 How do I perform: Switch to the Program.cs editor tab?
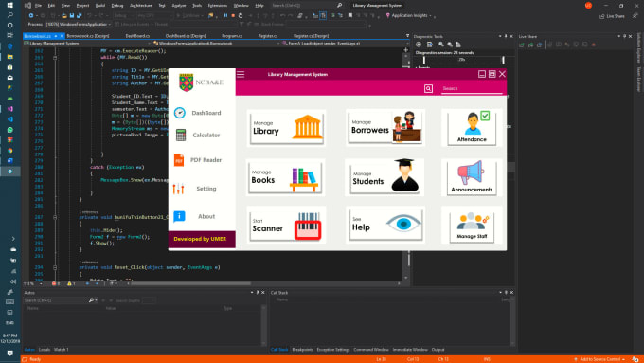pos(232,36)
